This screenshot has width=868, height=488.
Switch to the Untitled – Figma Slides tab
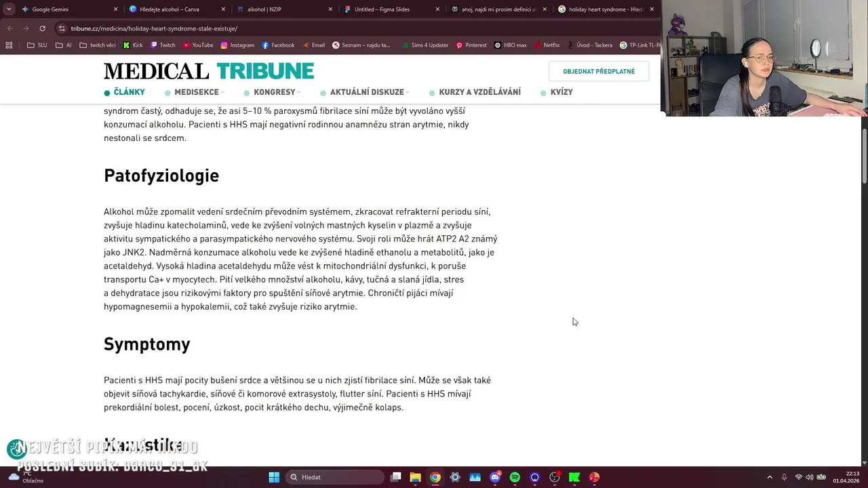[391, 9]
